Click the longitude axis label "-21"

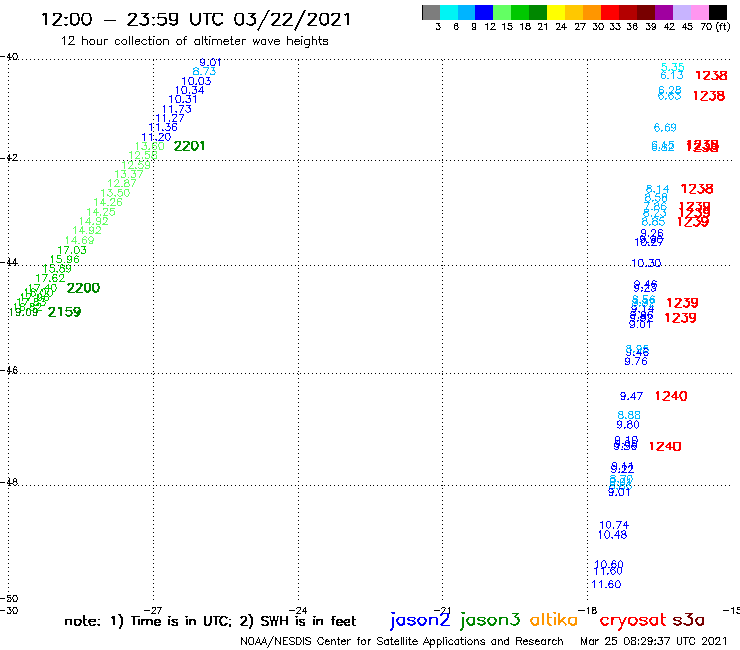tap(442, 610)
